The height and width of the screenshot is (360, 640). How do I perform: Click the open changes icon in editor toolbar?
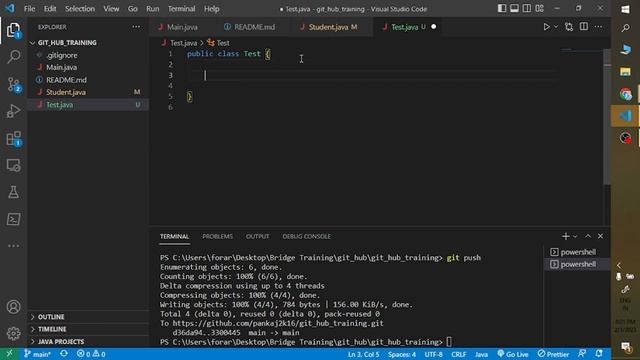[x=569, y=27]
